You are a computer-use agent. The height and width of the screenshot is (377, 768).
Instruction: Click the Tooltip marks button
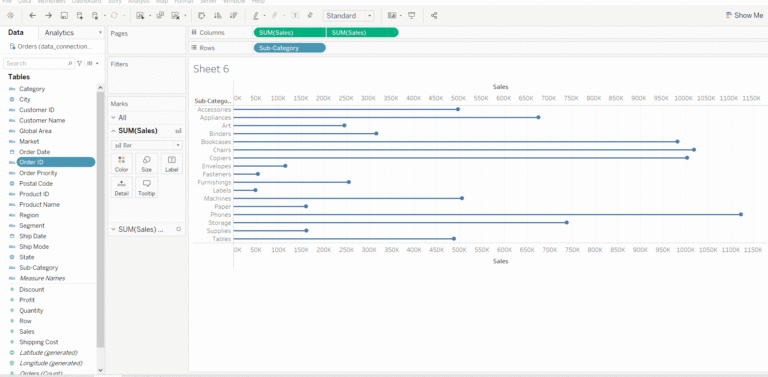click(146, 188)
